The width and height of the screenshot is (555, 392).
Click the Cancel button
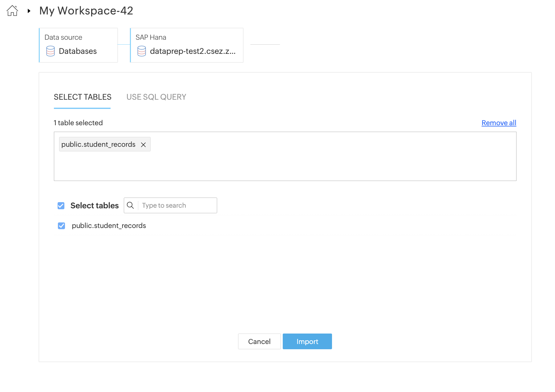tap(259, 342)
